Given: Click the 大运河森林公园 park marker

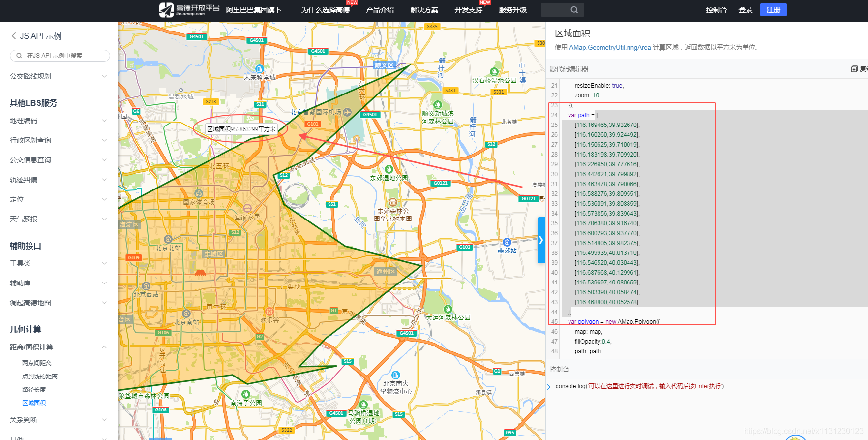Looking at the screenshot, I should point(448,310).
